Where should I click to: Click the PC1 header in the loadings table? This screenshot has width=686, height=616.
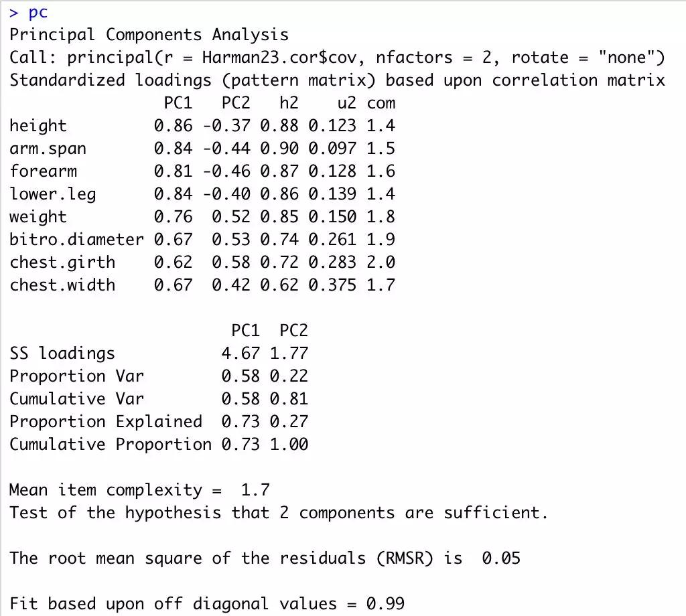tap(178, 102)
